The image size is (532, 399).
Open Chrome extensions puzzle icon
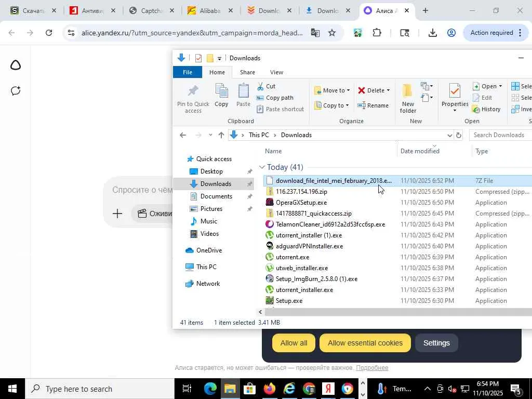tap(377, 33)
